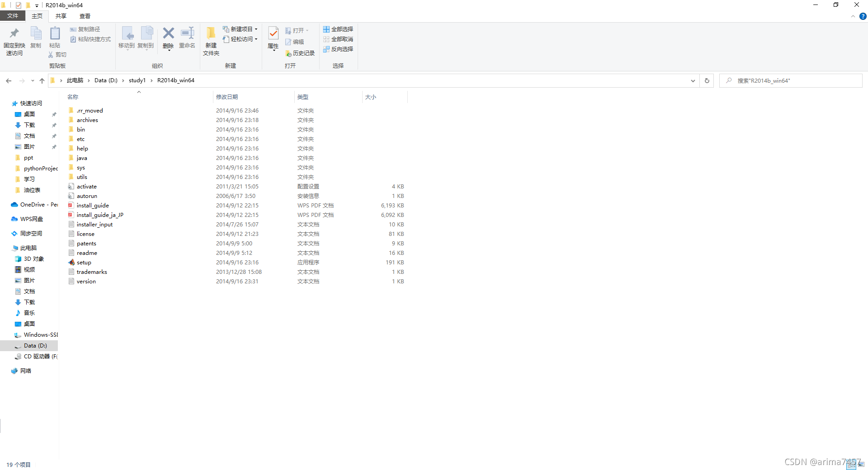Switch to the 查看 ribbon tab
The height and width of the screenshot is (470, 868).
pos(84,16)
